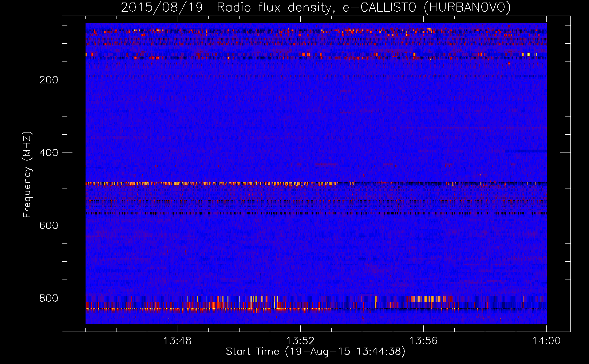Click the 600 frequency tick label
The image size is (589, 364).
click(49, 226)
